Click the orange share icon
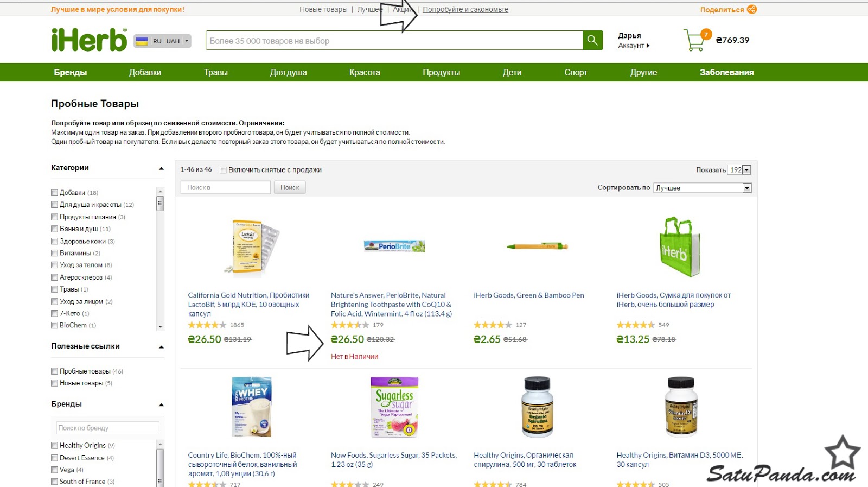The width and height of the screenshot is (868, 487). coord(751,9)
